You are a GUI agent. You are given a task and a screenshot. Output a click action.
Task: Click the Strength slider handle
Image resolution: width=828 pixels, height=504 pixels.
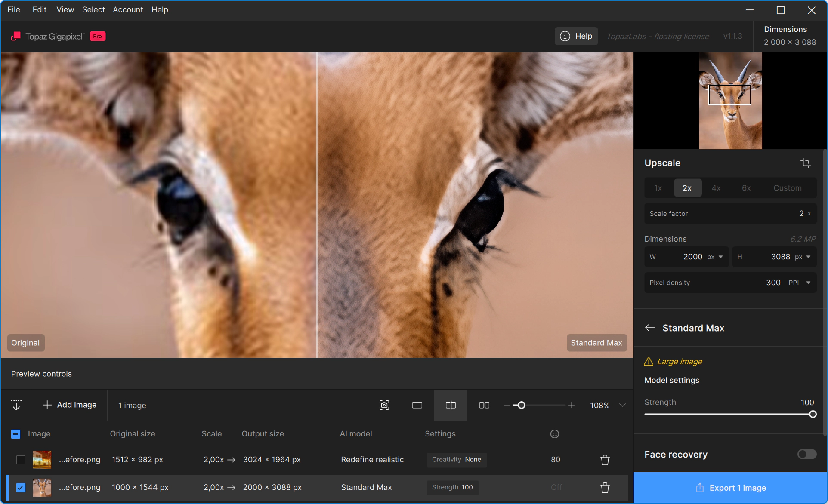pos(813,414)
